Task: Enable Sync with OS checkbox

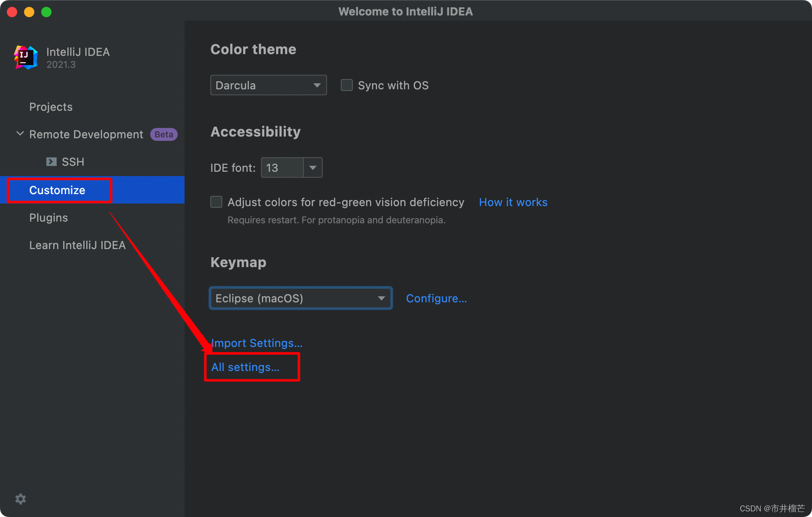Action: tap(346, 85)
